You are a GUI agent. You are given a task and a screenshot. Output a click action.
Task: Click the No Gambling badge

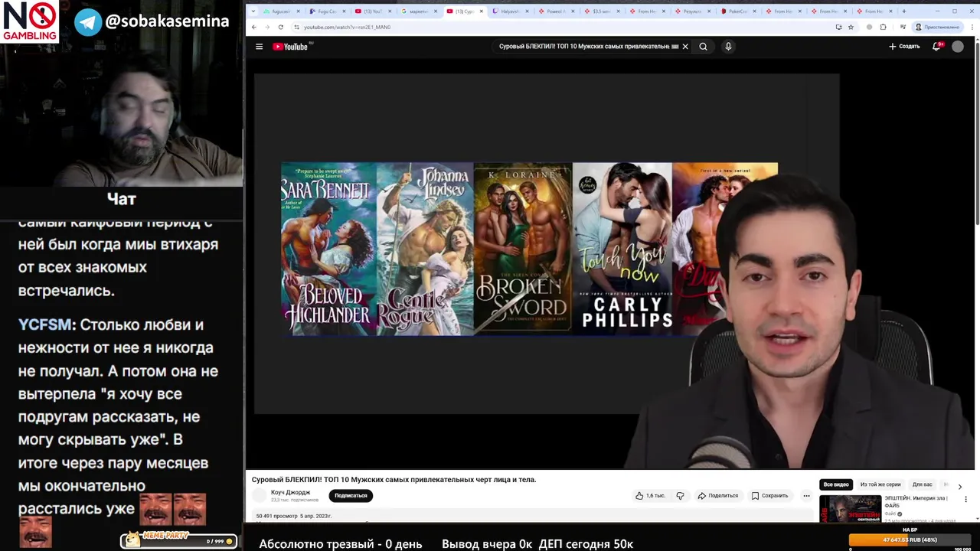pyautogui.click(x=30, y=21)
